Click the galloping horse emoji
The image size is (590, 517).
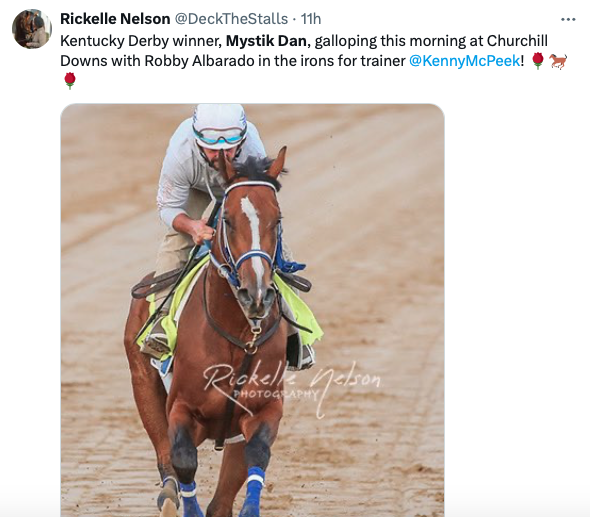[558, 61]
